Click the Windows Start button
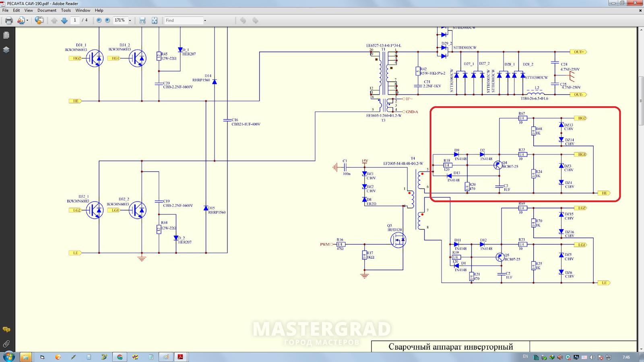The image size is (644, 362). (x=8, y=357)
